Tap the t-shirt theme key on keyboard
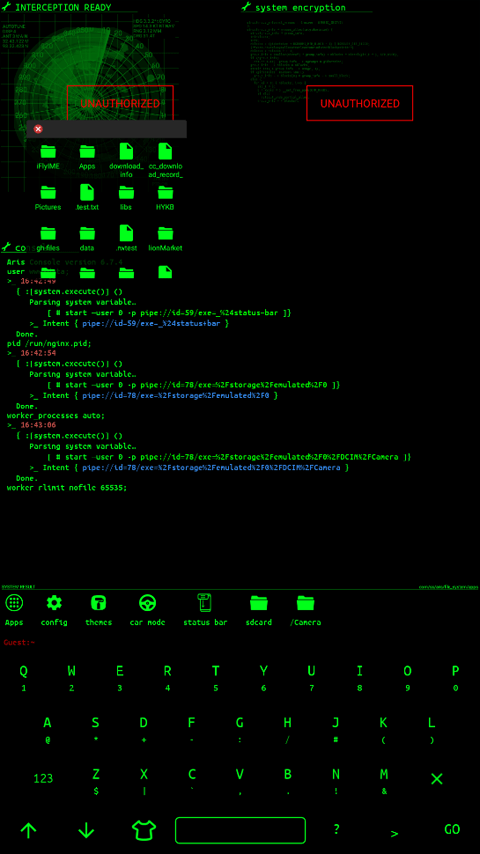Viewport: 480px width, 854px height. point(144,830)
